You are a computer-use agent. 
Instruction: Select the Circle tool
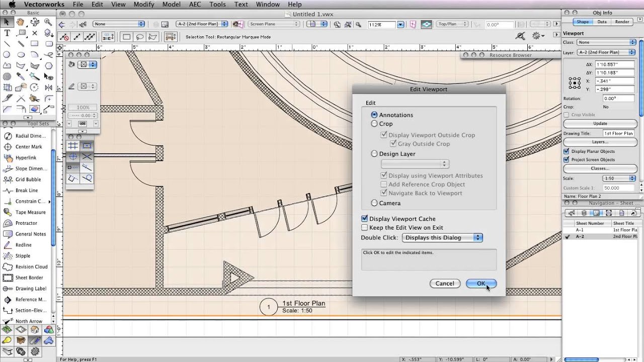[x=7, y=55]
